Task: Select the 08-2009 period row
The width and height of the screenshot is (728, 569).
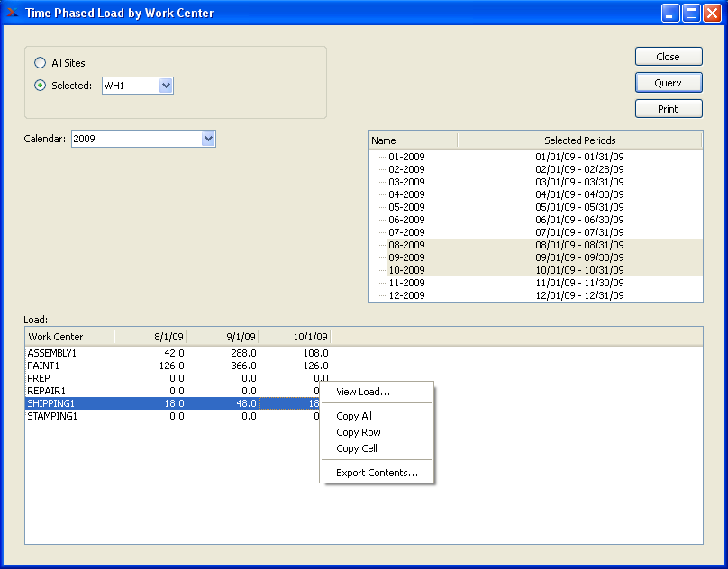Action: tap(407, 245)
